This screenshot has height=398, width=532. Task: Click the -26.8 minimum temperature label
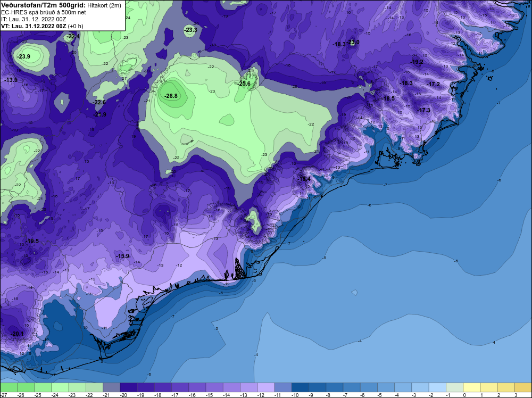click(x=171, y=96)
